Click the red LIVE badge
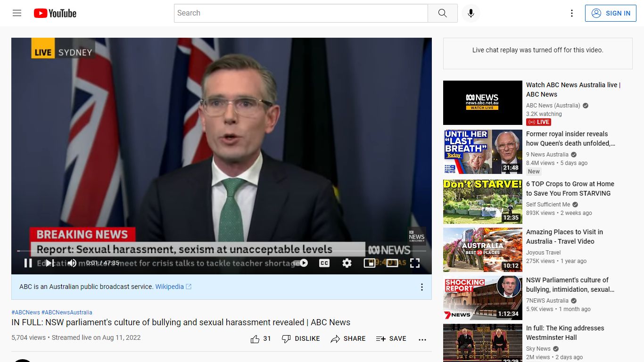Screen dimensions: 644x362 coord(539,122)
